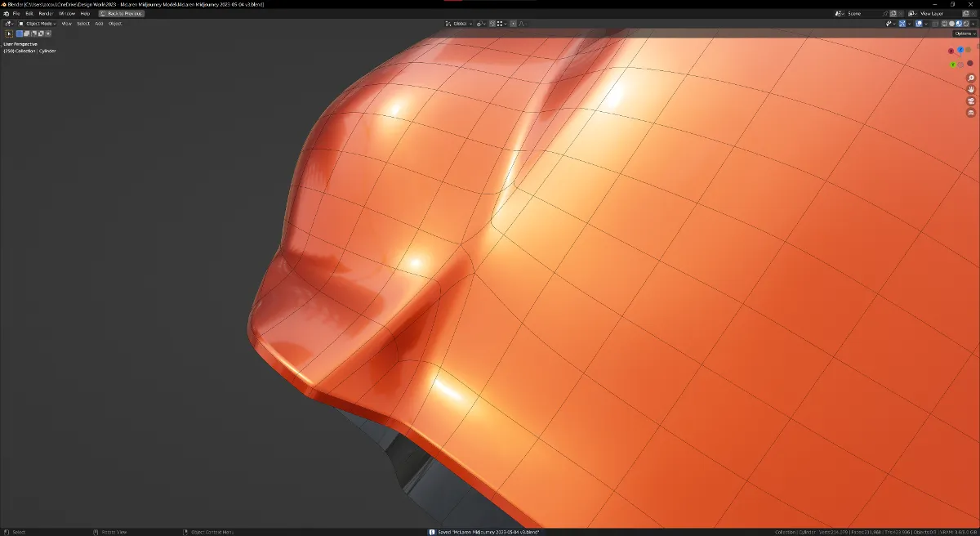Switch perspective/orthographic with grid icon
The image size is (980, 536).
(971, 112)
